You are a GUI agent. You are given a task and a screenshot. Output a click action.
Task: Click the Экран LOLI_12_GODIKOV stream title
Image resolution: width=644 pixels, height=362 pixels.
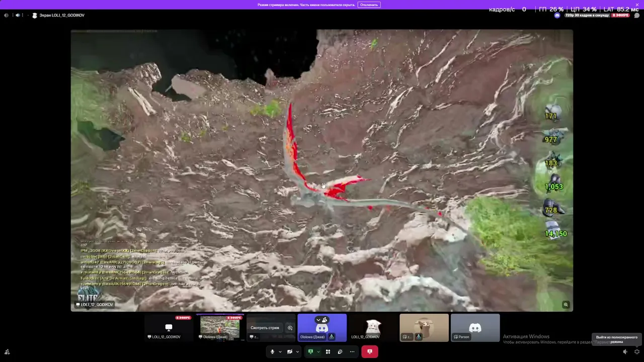click(61, 15)
